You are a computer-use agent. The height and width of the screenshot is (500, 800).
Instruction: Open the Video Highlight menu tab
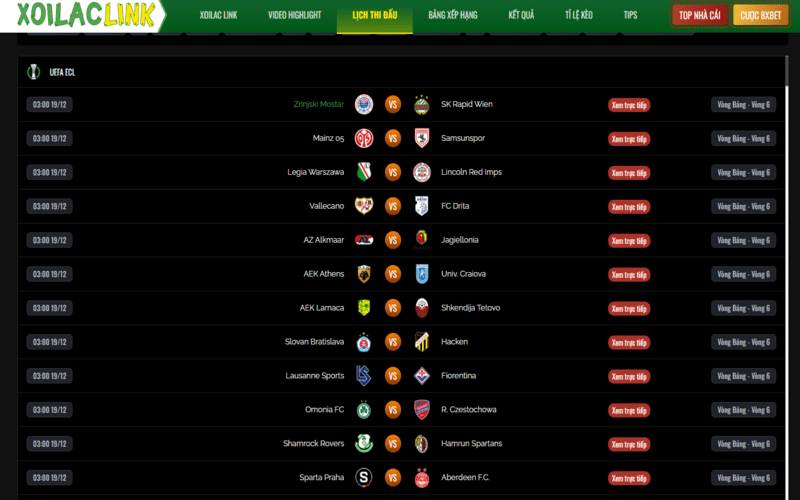[294, 15]
